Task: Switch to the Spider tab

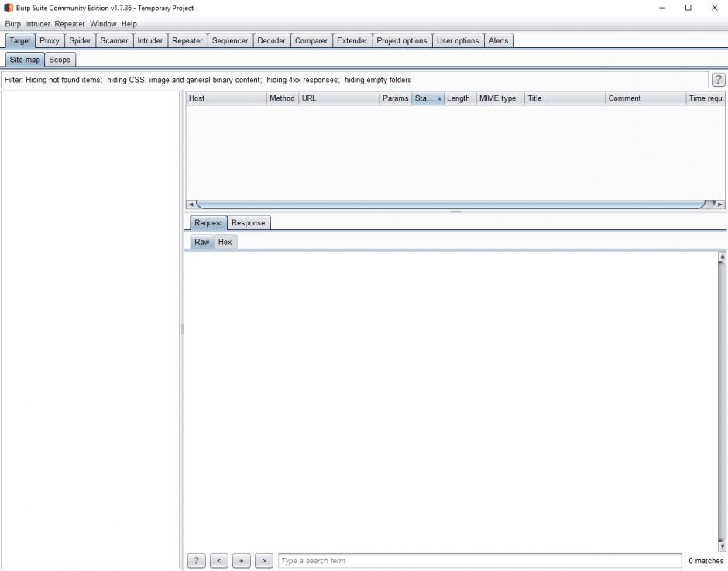Action: tap(80, 40)
